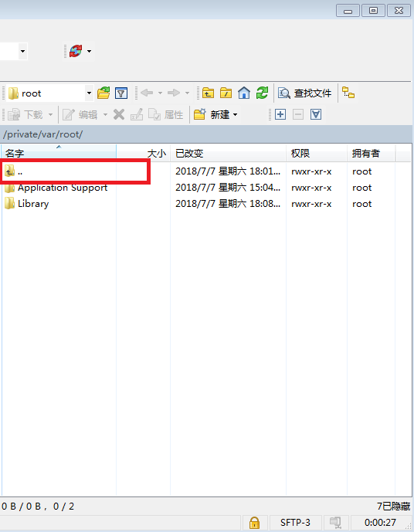Click the 查找文件 find files button

305,93
